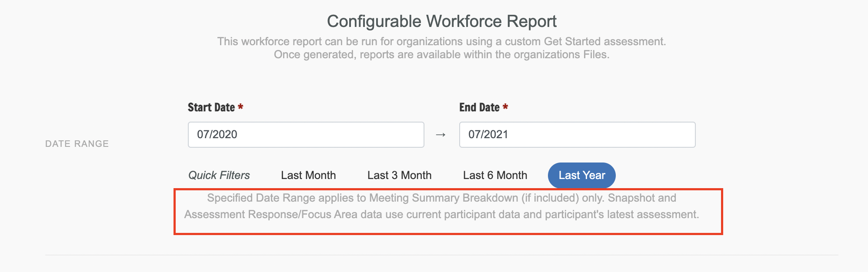Apply the Last 3 Month filter
Screen dimensions: 868x272
399,176
